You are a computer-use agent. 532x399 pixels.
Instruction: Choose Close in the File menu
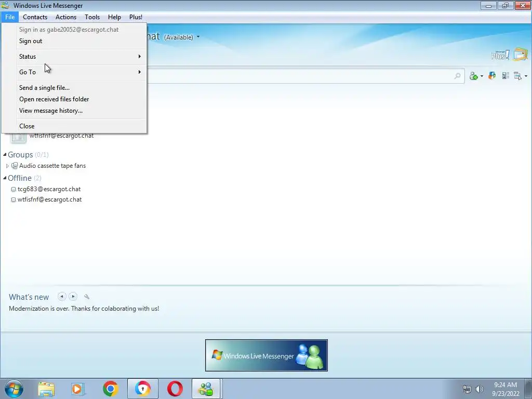point(74,126)
